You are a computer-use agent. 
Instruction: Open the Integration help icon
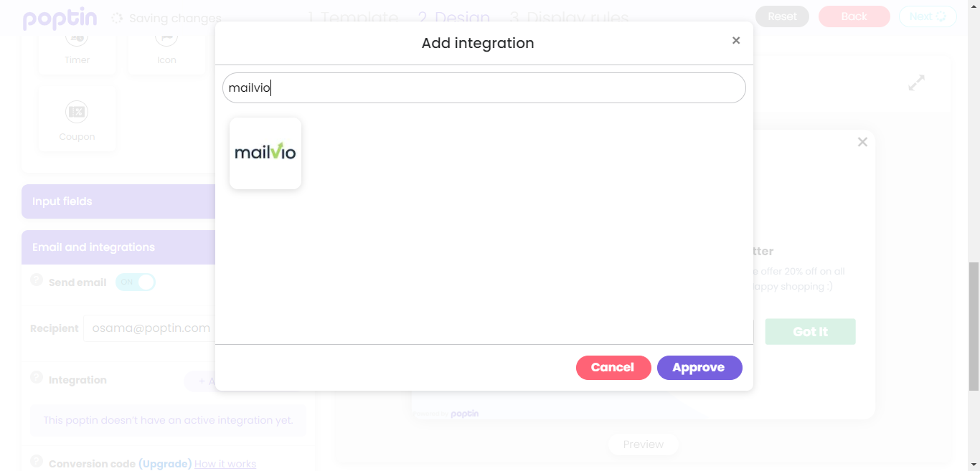click(37, 377)
